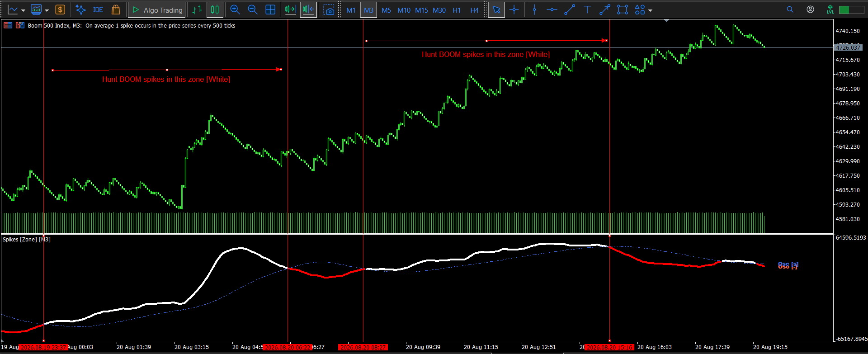Click the 4740.150 price axis label
Image resolution: width=868 pixels, height=354 pixels.
(x=848, y=31)
